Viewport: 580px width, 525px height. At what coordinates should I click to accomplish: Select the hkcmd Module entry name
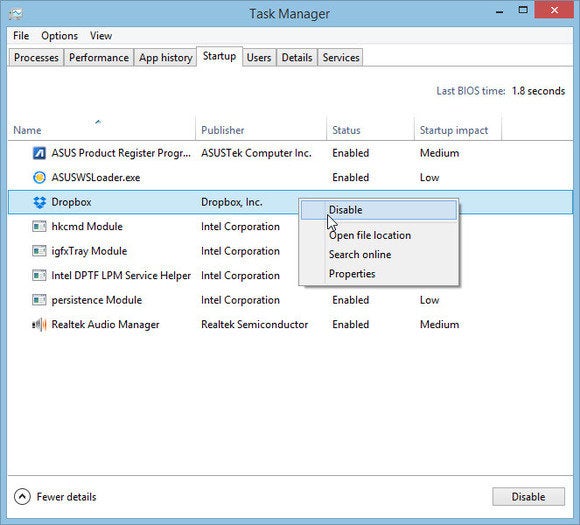[x=87, y=226]
